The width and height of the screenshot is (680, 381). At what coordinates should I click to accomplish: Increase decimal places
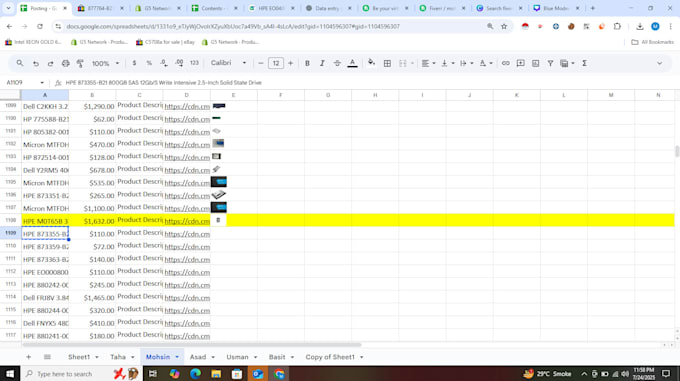click(x=179, y=63)
